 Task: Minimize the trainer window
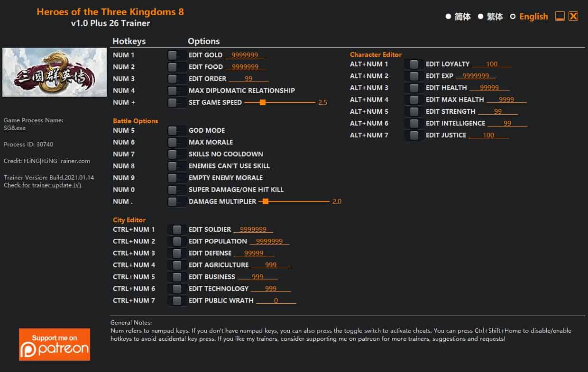(560, 17)
